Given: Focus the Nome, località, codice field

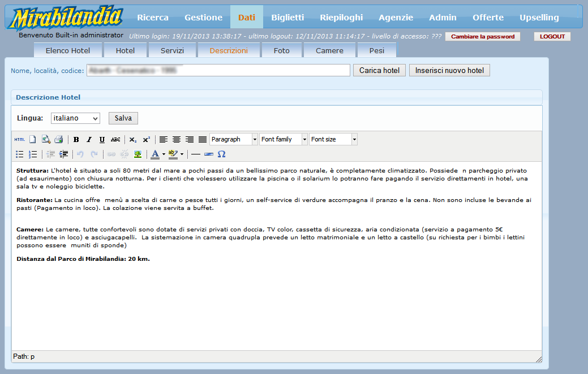Looking at the screenshot, I should 218,71.
